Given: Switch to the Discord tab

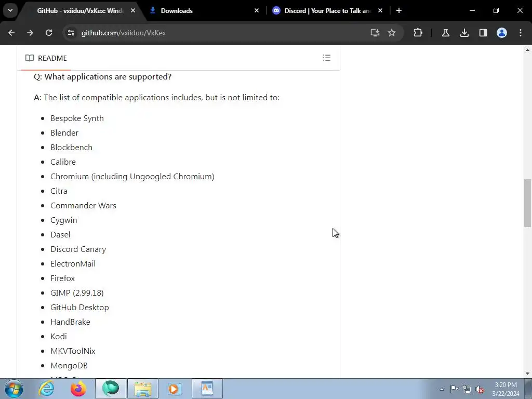Looking at the screenshot, I should click(327, 11).
